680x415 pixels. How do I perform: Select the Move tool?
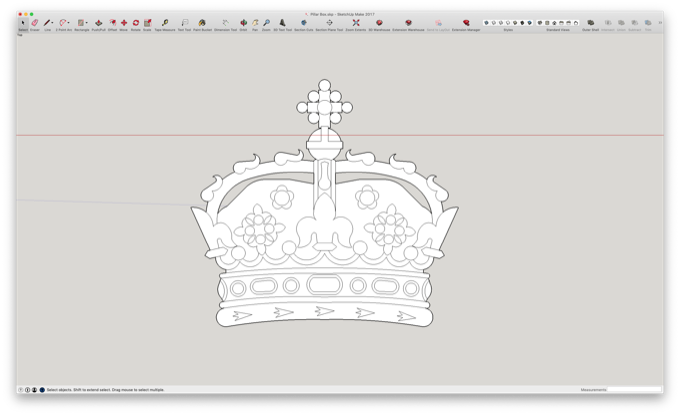[x=124, y=23]
